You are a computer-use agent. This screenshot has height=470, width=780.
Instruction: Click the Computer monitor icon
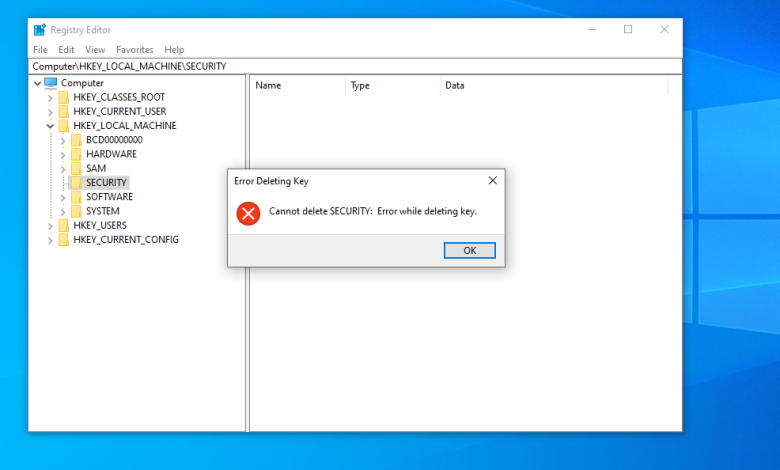pyautogui.click(x=51, y=83)
